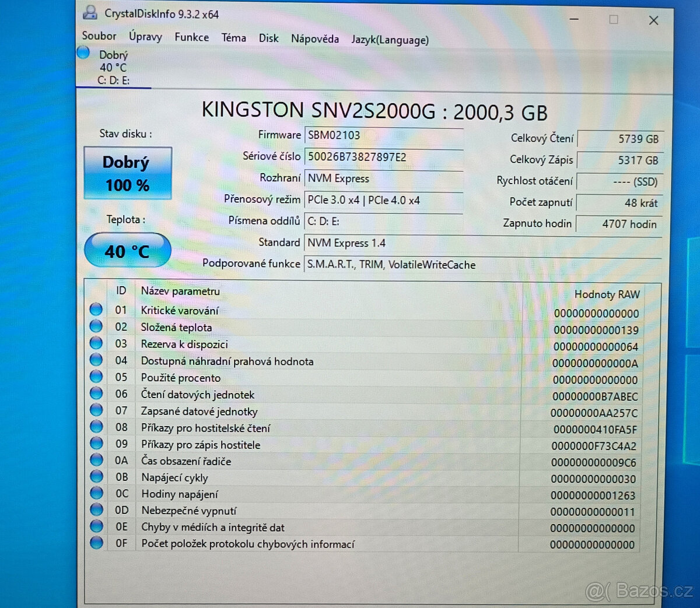Click the Podporované funkce field with S.M.A.R.T.

coord(483,265)
